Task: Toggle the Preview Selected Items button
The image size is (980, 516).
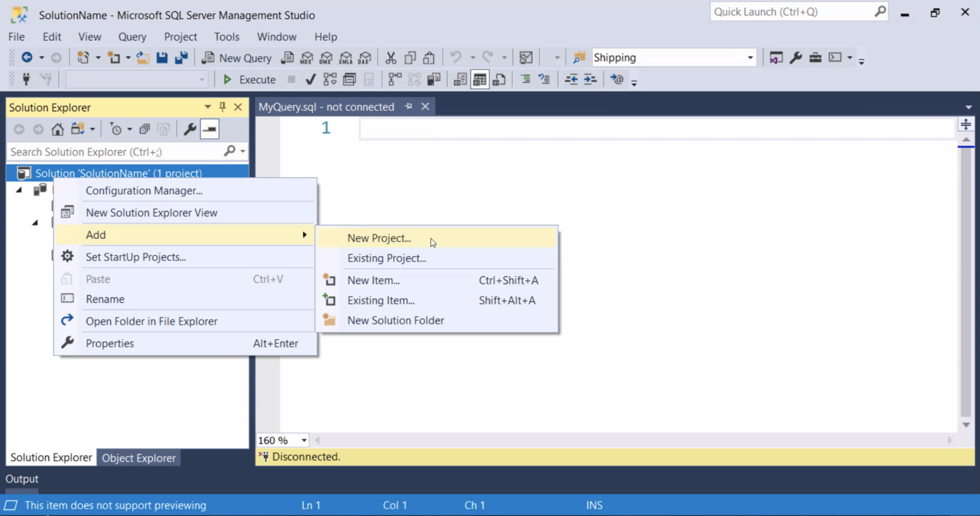Action: [210, 129]
